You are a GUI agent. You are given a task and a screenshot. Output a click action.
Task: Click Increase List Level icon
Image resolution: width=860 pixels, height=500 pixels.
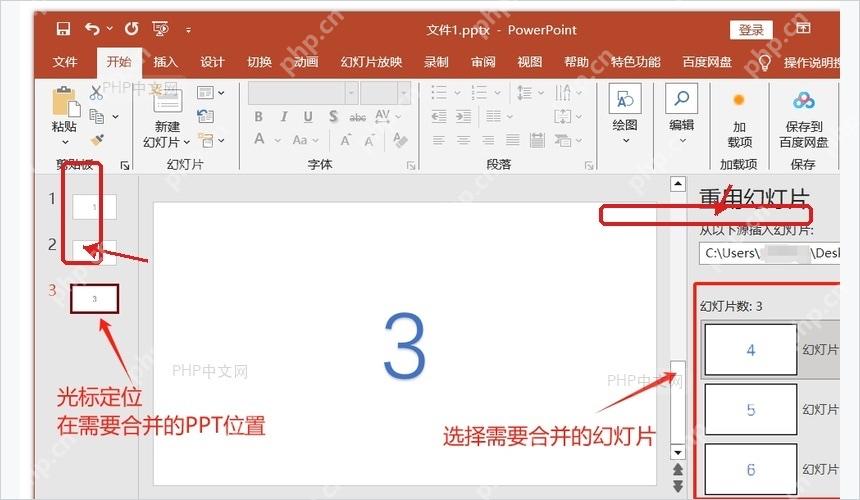tap(463, 116)
